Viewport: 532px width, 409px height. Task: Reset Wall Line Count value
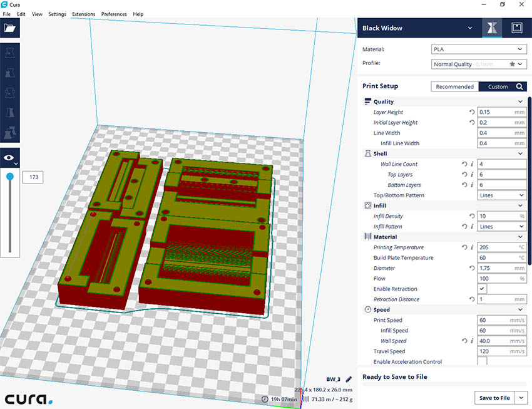(x=464, y=164)
